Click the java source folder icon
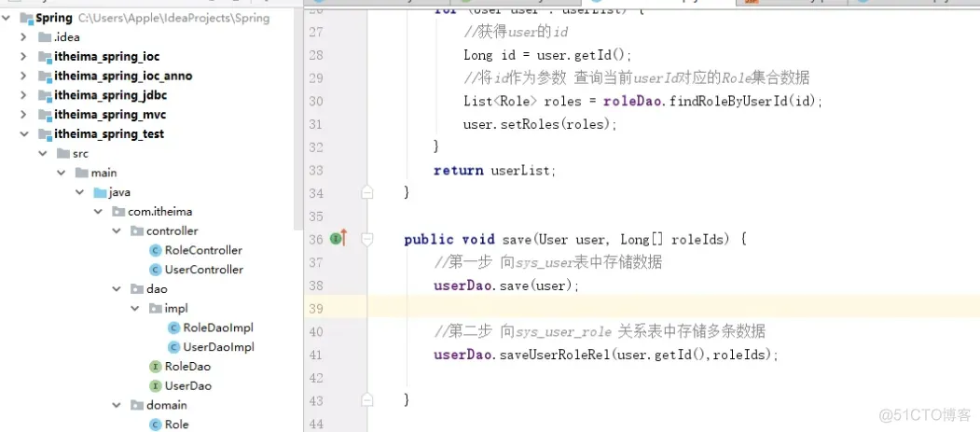 tap(100, 192)
